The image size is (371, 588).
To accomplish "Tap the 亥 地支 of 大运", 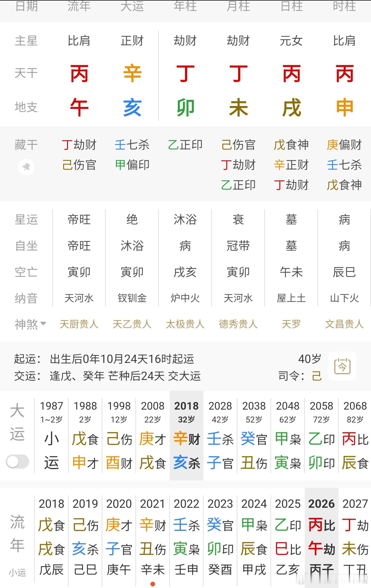I will pyautogui.click(x=132, y=107).
